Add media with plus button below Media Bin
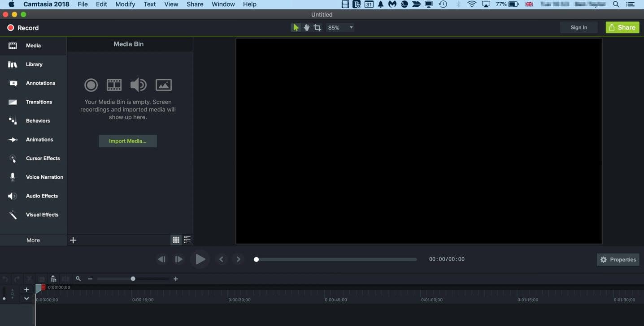Image resolution: width=644 pixels, height=326 pixels. 73,240
